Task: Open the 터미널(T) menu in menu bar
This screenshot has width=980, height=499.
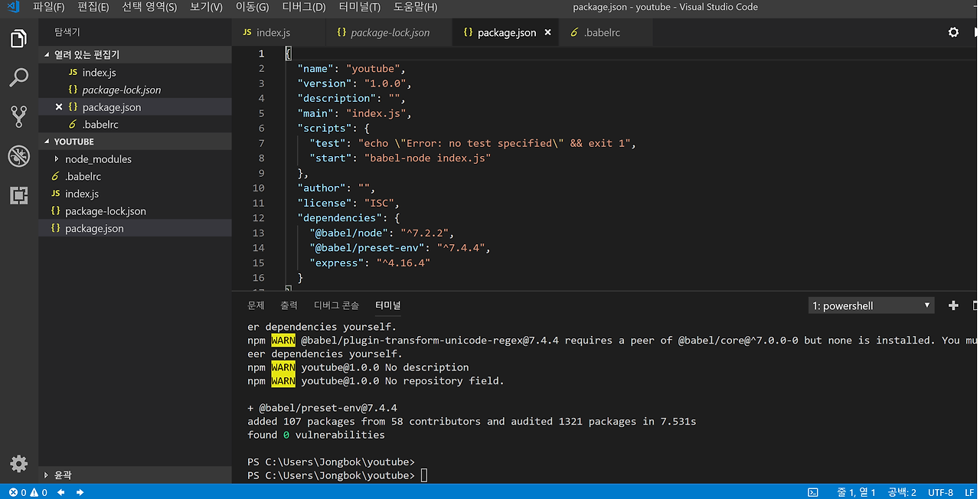Action: 359,8
